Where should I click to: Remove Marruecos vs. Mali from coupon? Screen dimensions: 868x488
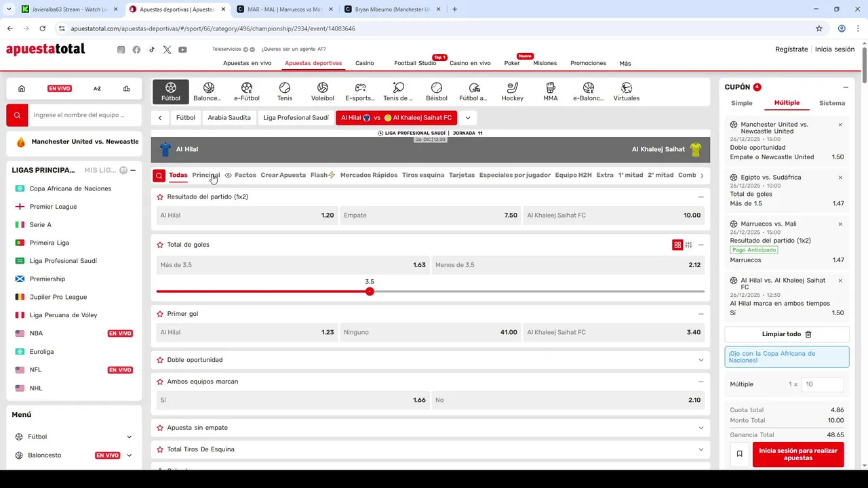tap(840, 224)
